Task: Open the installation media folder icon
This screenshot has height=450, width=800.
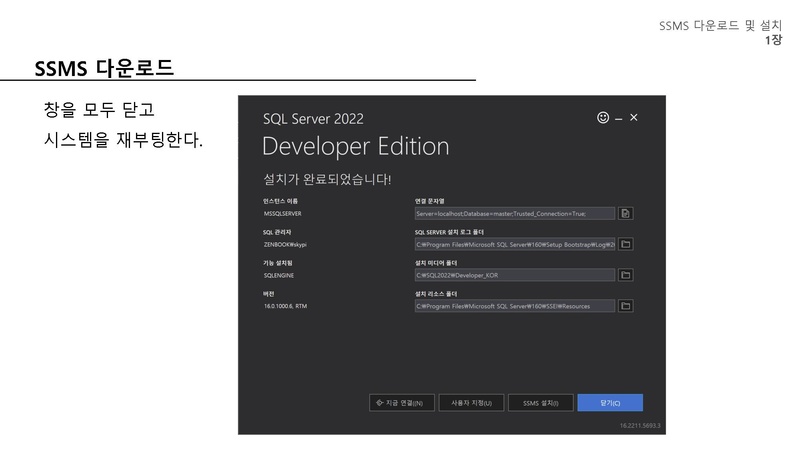Action: tap(625, 275)
